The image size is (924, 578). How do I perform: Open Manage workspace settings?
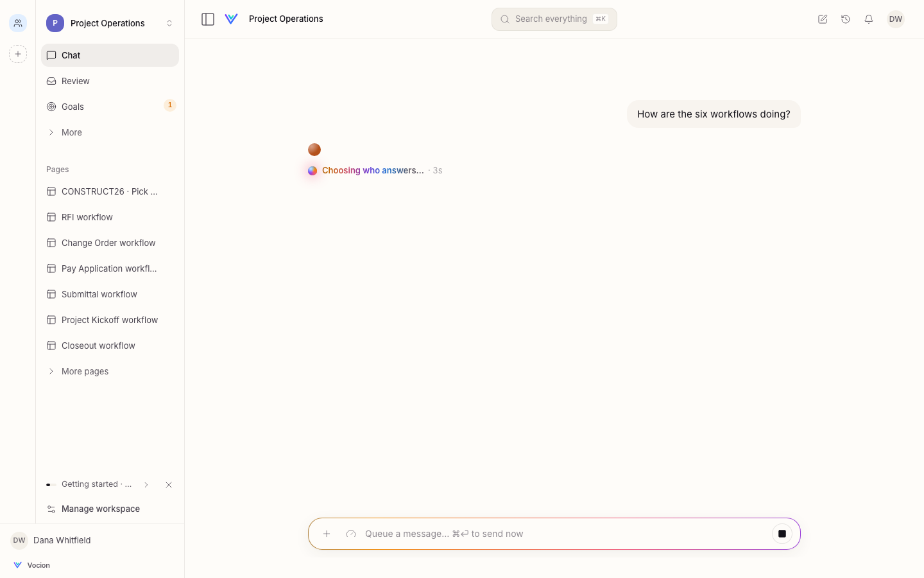(x=110, y=509)
